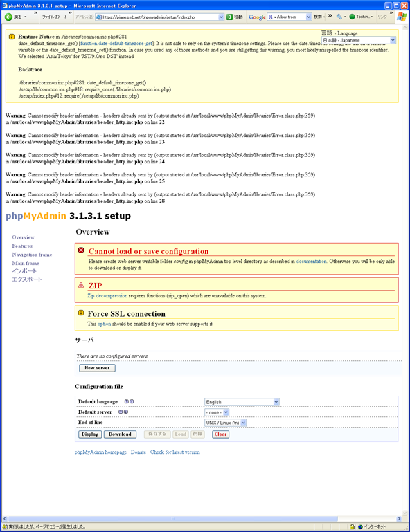Click the SSL padlock icon in status bar
Image resolution: width=410 pixels, height=532 pixels.
353,527
